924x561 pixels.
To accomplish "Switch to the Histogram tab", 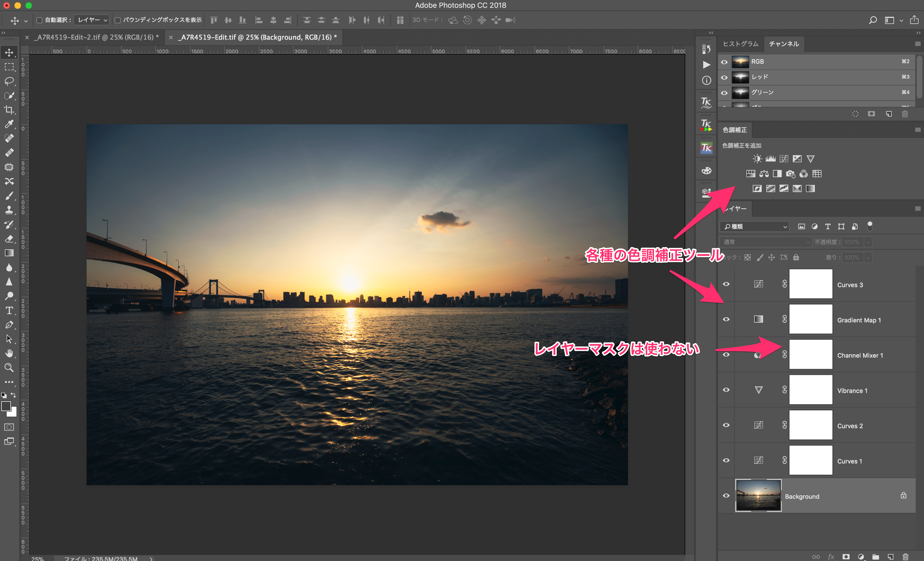I will (740, 44).
